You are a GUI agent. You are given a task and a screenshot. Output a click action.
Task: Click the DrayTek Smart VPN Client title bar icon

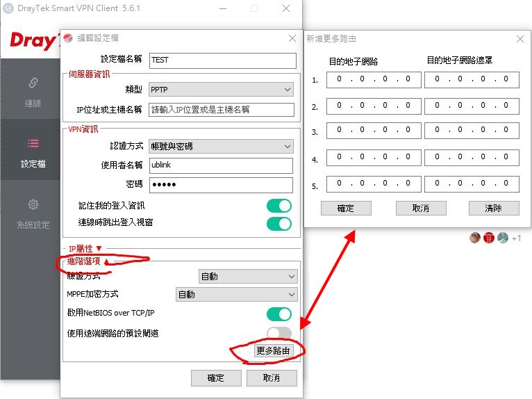[9, 8]
